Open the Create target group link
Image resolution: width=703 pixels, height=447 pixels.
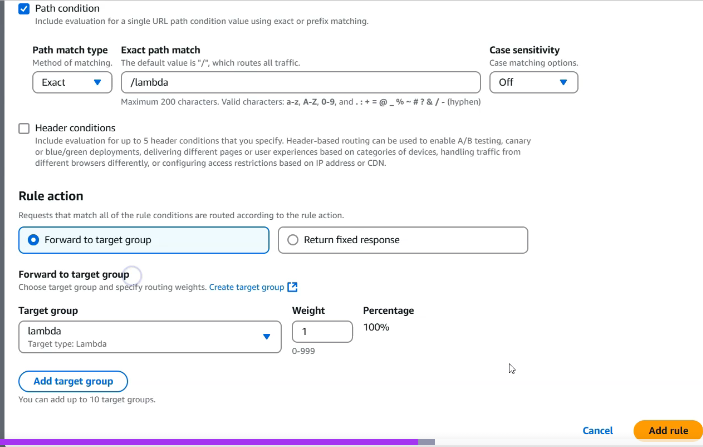(x=246, y=287)
